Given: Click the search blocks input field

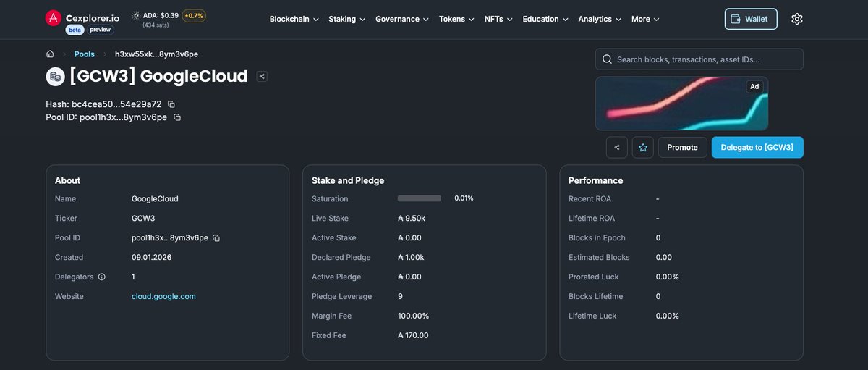Looking at the screenshot, I should 699,59.
